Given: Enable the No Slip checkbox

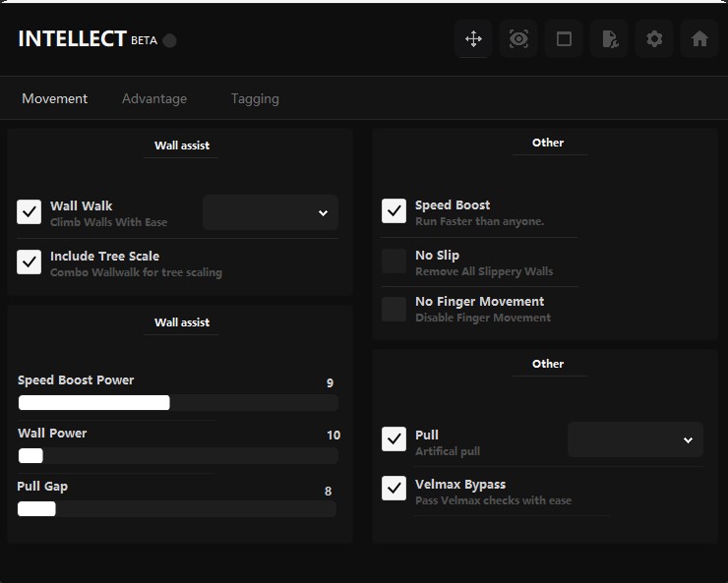Looking at the screenshot, I should point(394,261).
